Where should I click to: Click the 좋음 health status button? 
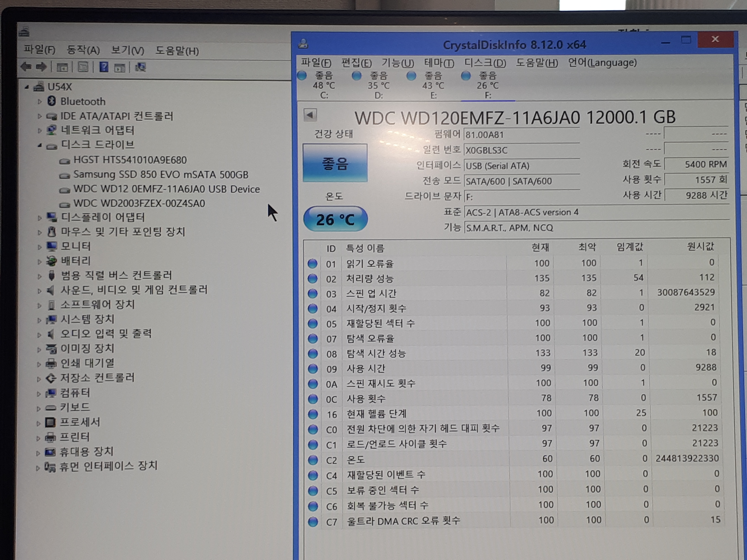tap(335, 163)
